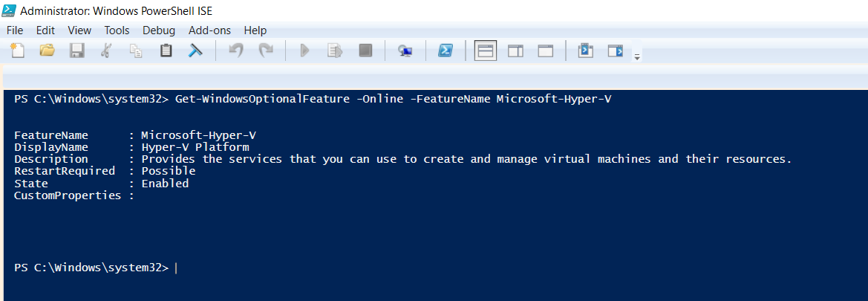The height and width of the screenshot is (301, 868).
Task: Open the Edit menu
Action: pyautogui.click(x=45, y=30)
